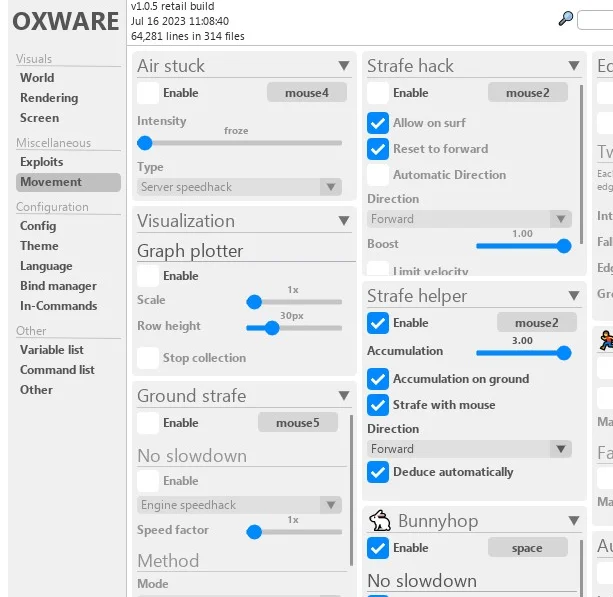The image size is (613, 597).
Task: Open the World section in sidebar
Action: coord(37,78)
